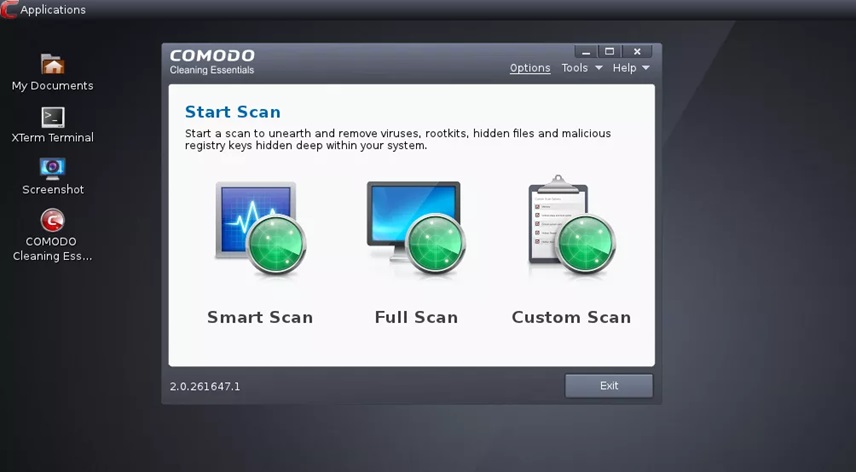Launch the Smart Scan radar icon
This screenshot has width=856, height=472.
pyautogui.click(x=261, y=228)
